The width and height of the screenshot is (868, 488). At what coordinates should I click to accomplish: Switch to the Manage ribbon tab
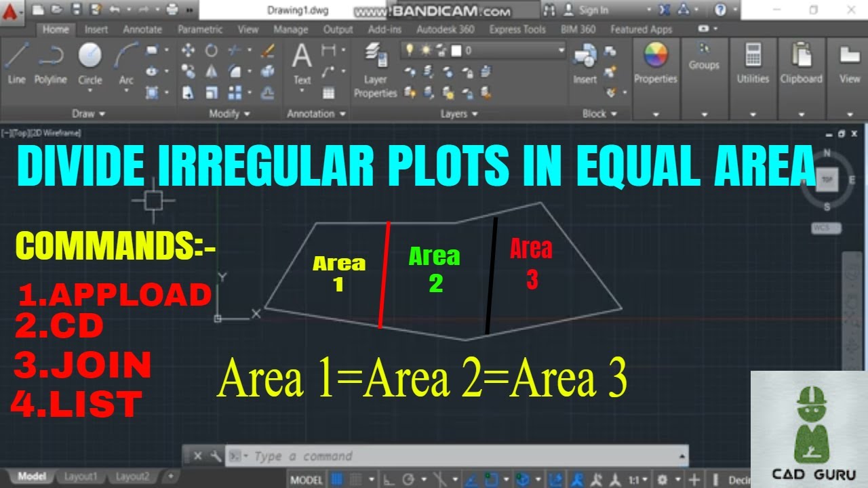[x=291, y=29]
